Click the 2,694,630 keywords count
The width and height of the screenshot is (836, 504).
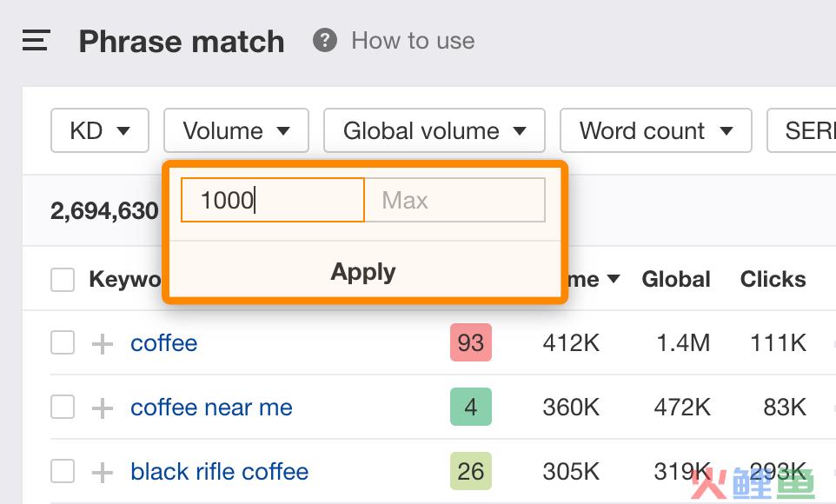click(104, 211)
